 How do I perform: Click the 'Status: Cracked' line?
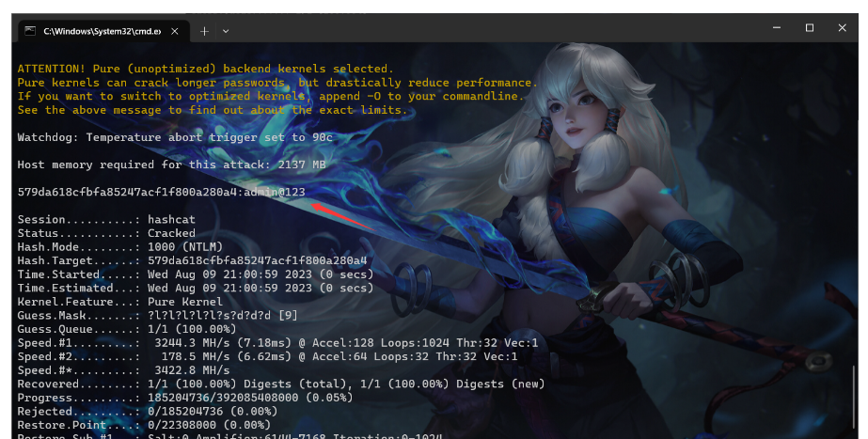(x=106, y=234)
